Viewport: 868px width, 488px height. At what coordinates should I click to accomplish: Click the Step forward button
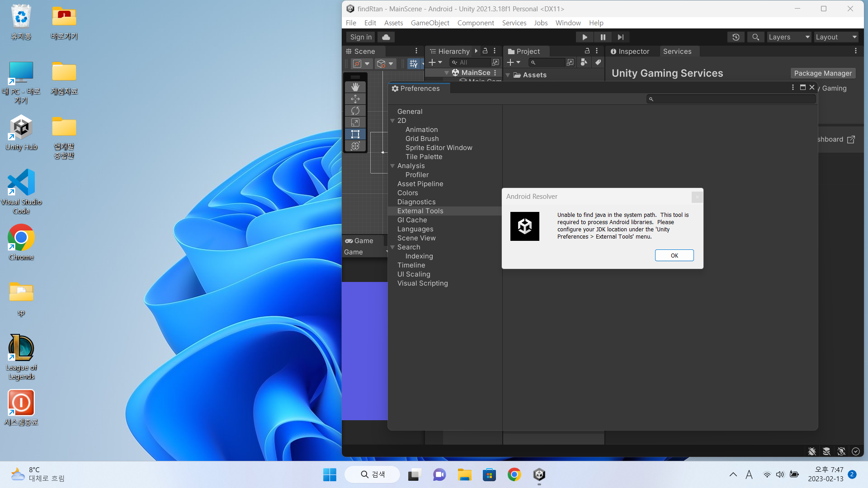[621, 37]
